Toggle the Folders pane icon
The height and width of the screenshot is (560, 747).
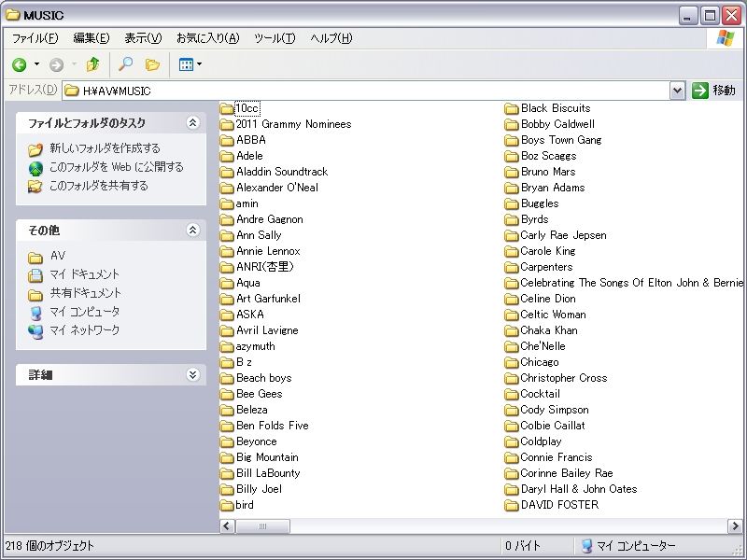tap(152, 64)
